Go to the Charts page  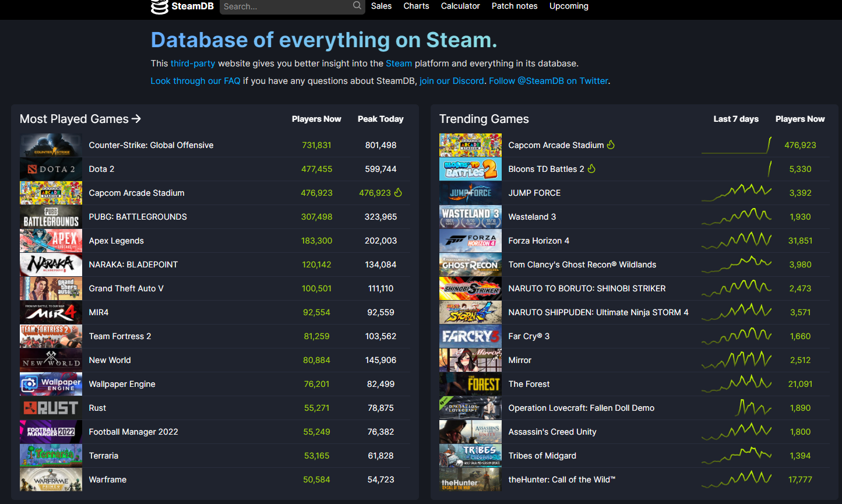tap(416, 6)
